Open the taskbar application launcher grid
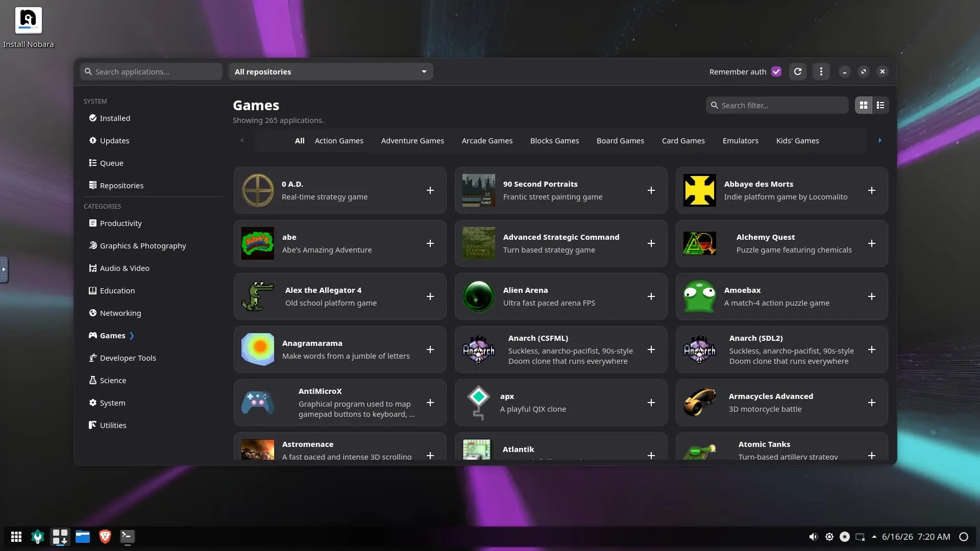The width and height of the screenshot is (980, 551). tap(16, 537)
